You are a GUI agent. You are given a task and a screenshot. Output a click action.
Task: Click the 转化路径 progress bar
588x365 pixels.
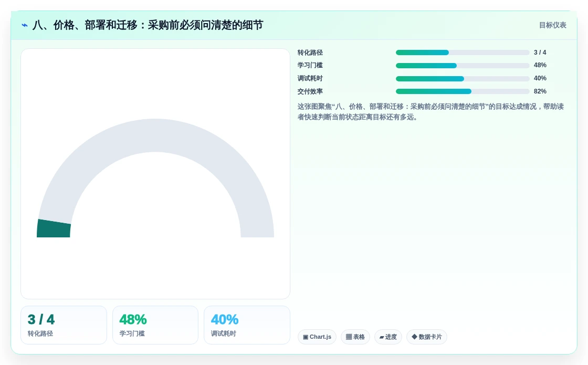pyautogui.click(x=463, y=53)
